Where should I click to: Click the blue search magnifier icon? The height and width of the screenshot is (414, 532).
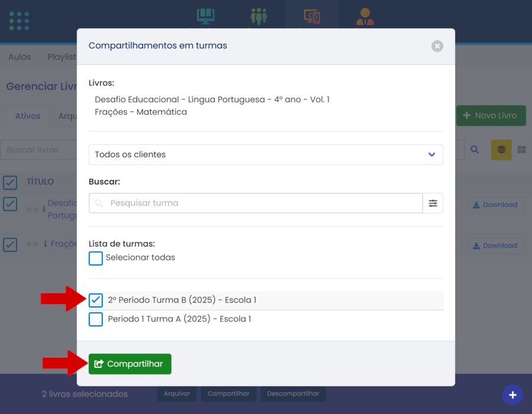pyautogui.click(x=474, y=150)
